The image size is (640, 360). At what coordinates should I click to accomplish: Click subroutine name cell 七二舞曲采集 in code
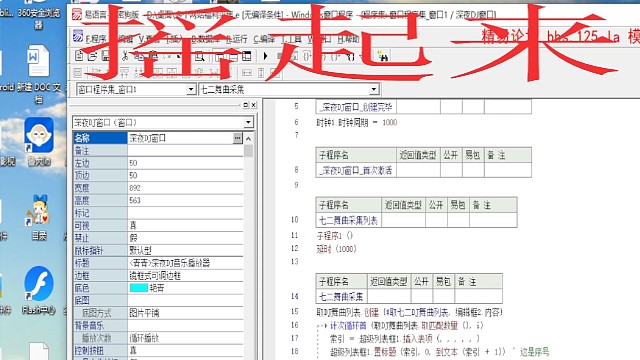[341, 296]
